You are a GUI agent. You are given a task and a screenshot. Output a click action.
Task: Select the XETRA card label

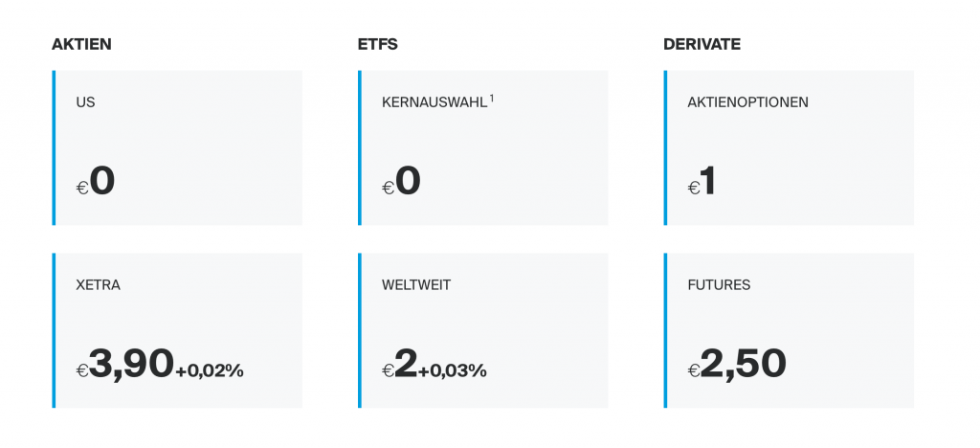pos(99,285)
